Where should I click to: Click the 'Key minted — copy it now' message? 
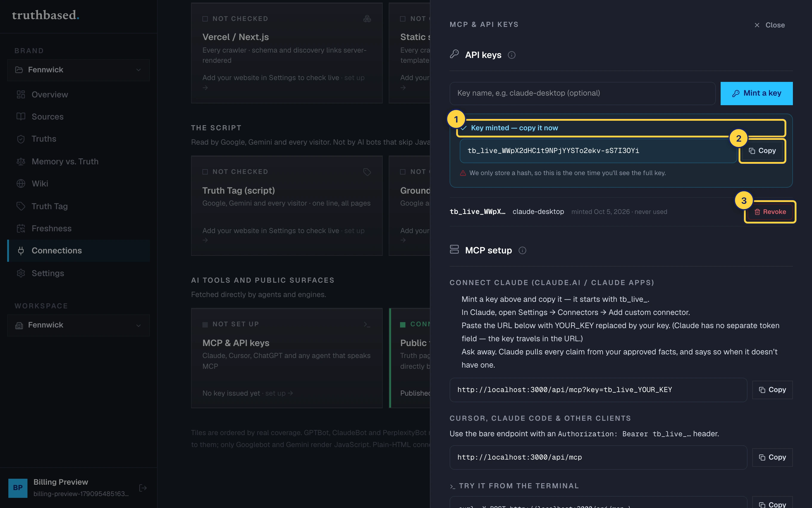(514, 128)
